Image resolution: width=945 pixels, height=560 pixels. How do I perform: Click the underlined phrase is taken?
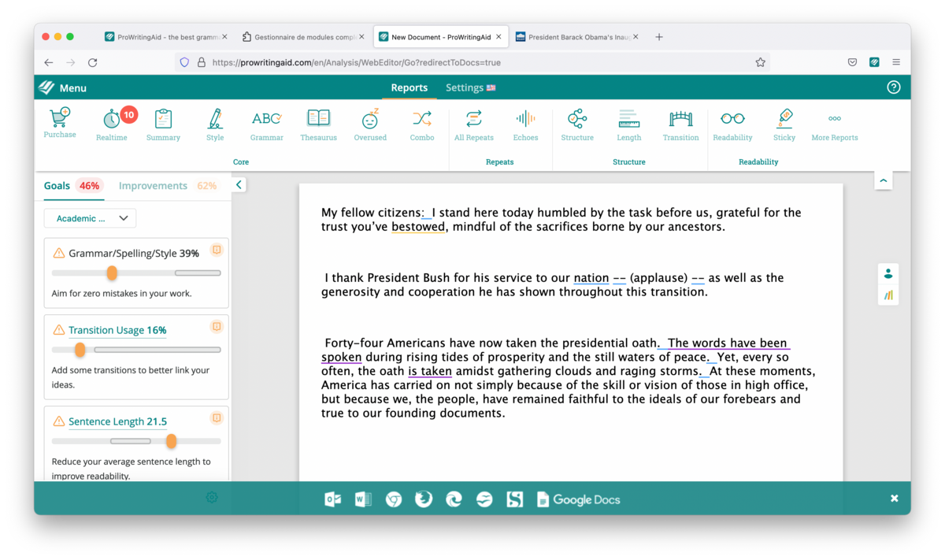pos(430,371)
